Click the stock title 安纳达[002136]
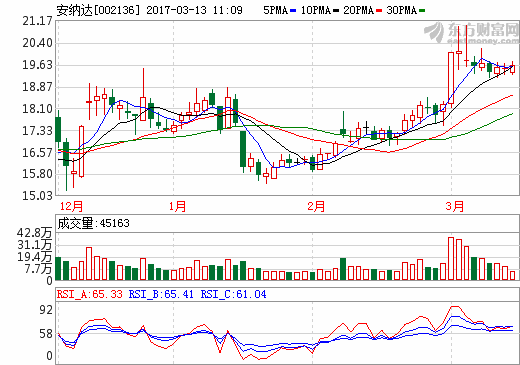Viewport: 520px width, 365px height. coord(98,10)
